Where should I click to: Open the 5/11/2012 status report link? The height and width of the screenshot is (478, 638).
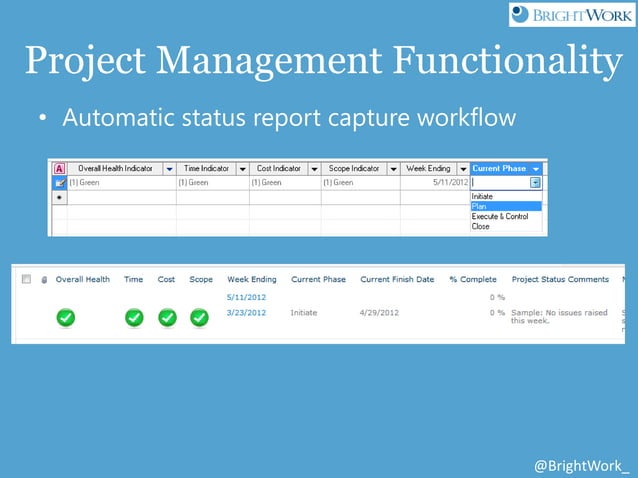(246, 297)
